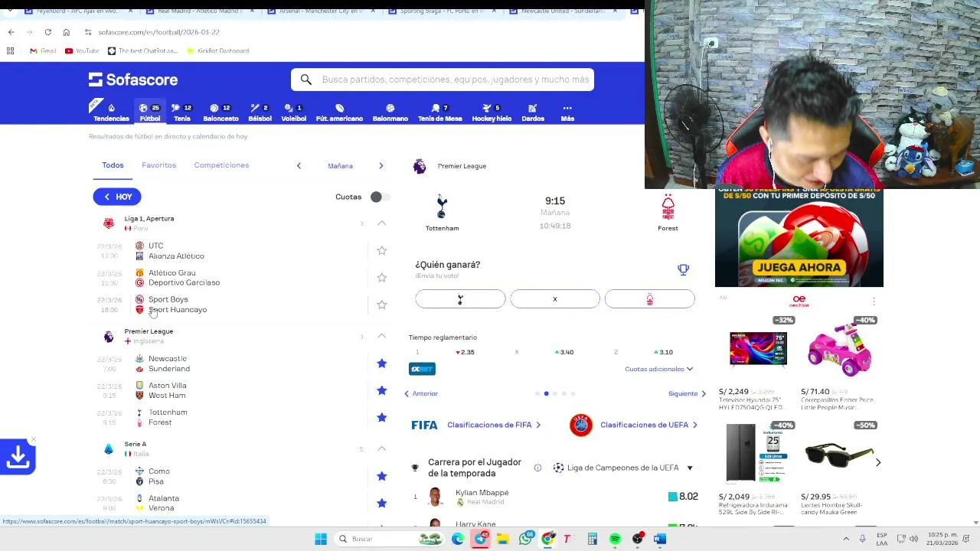Image resolution: width=980 pixels, height=551 pixels.
Task: Open the Balonmano sport section
Action: tap(390, 112)
